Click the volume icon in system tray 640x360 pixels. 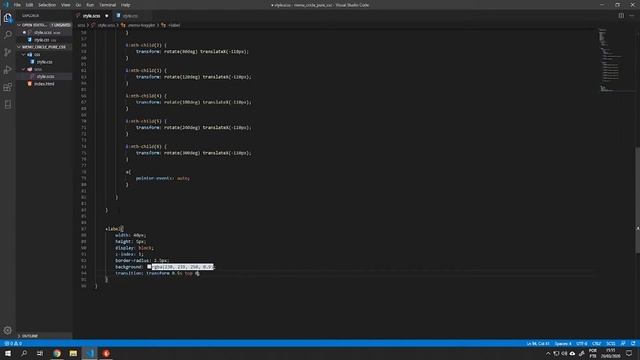tap(564, 353)
